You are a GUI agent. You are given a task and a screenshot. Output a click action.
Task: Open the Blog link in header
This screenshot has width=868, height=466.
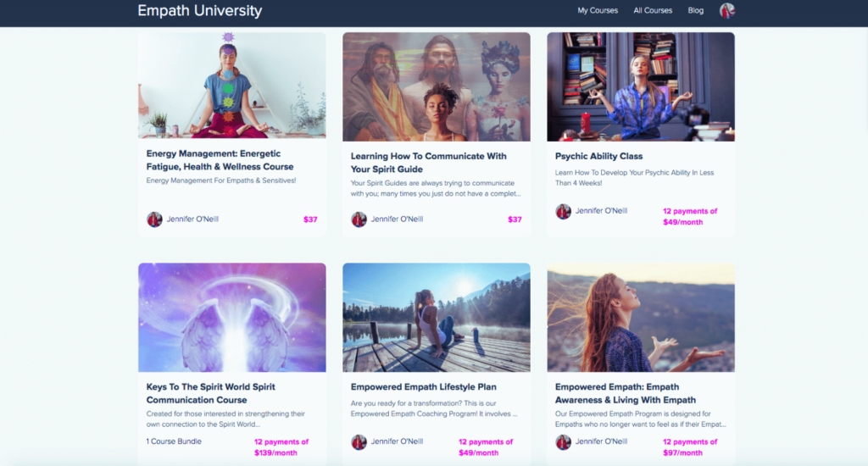click(695, 10)
